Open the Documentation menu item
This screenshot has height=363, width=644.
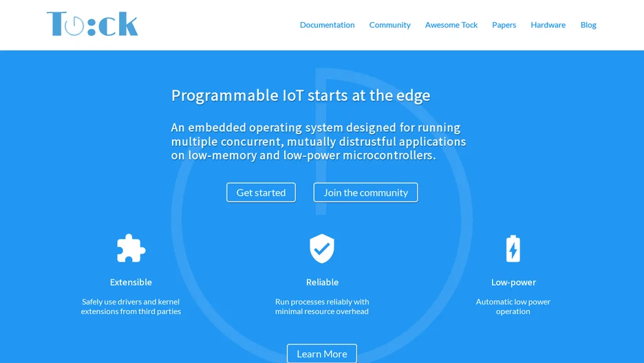click(327, 25)
